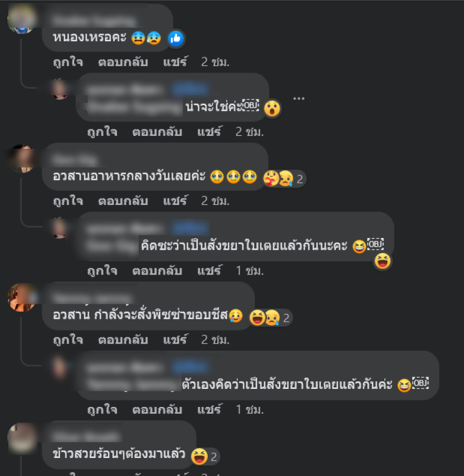Click the 2 ชม. timestamp of the first comment
464x476 pixels.
click(215, 62)
